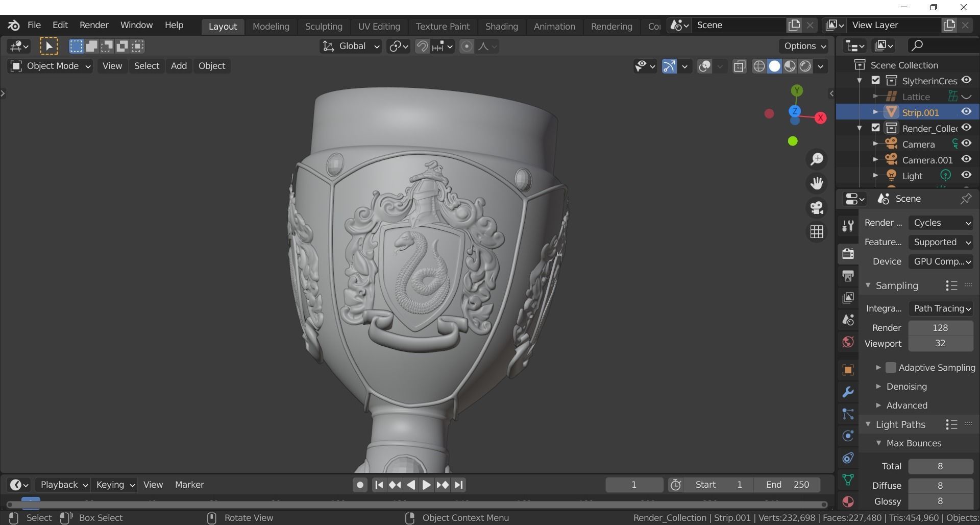Toggle X-ray view icon
The height and width of the screenshot is (525, 980).
click(x=740, y=66)
